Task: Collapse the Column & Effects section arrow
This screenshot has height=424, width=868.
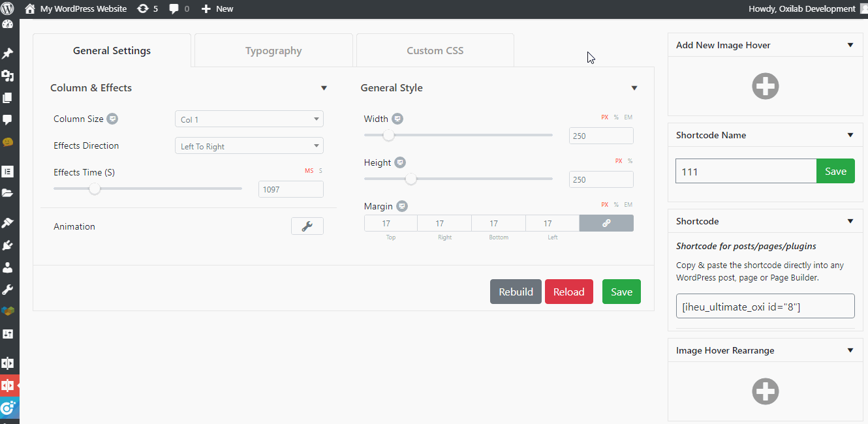Action: 324,88
